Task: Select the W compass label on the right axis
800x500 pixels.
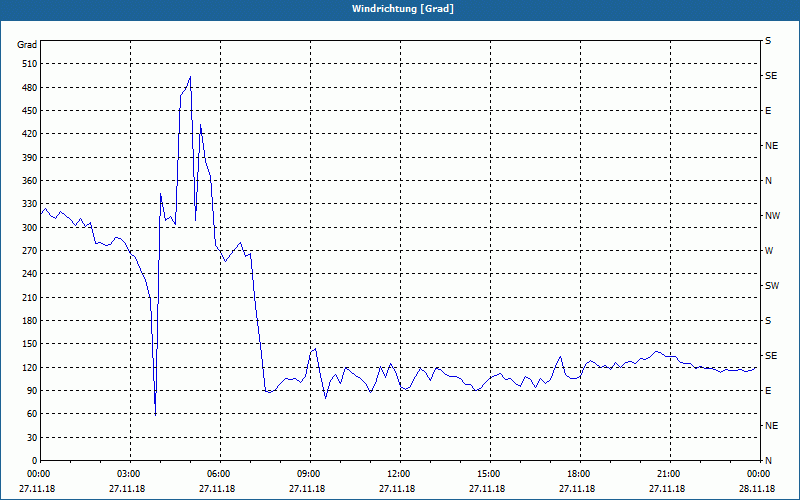Action: pos(769,251)
